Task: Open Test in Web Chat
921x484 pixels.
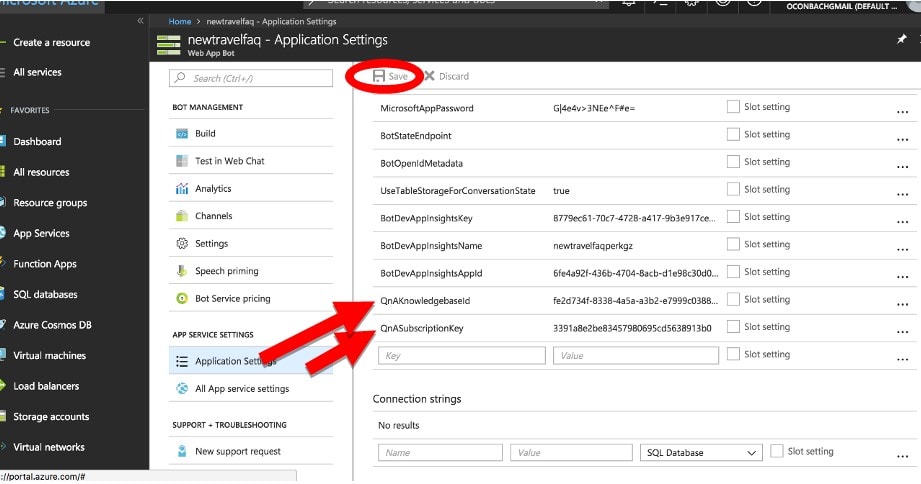Action: click(x=229, y=161)
